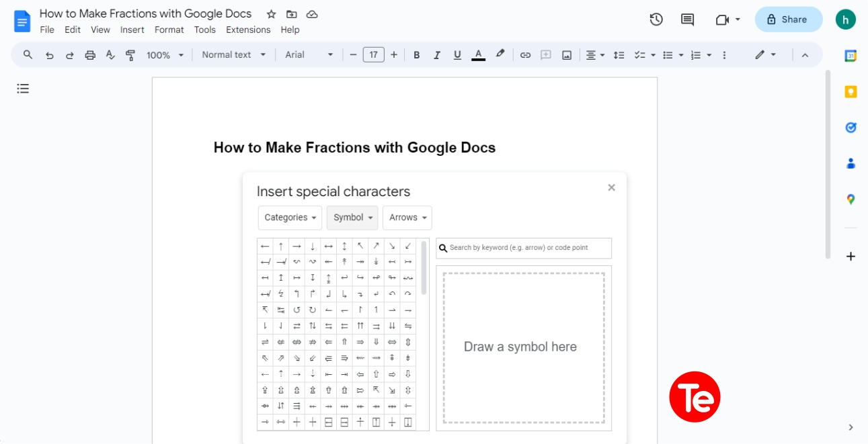
Task: Open the Arrows dropdown
Action: click(407, 218)
